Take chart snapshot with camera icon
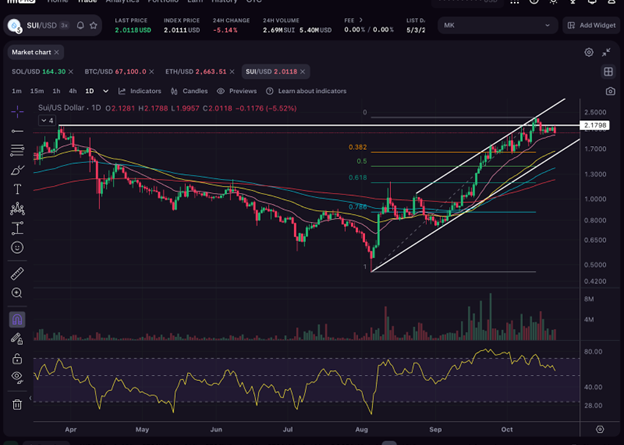 pyautogui.click(x=610, y=91)
